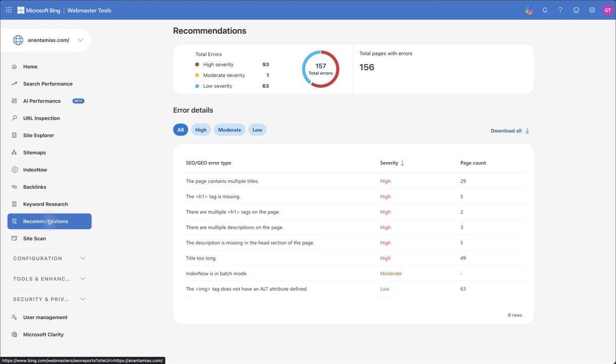Click the Webmaster Tools header title
This screenshot has width=616, height=364.
point(89,10)
